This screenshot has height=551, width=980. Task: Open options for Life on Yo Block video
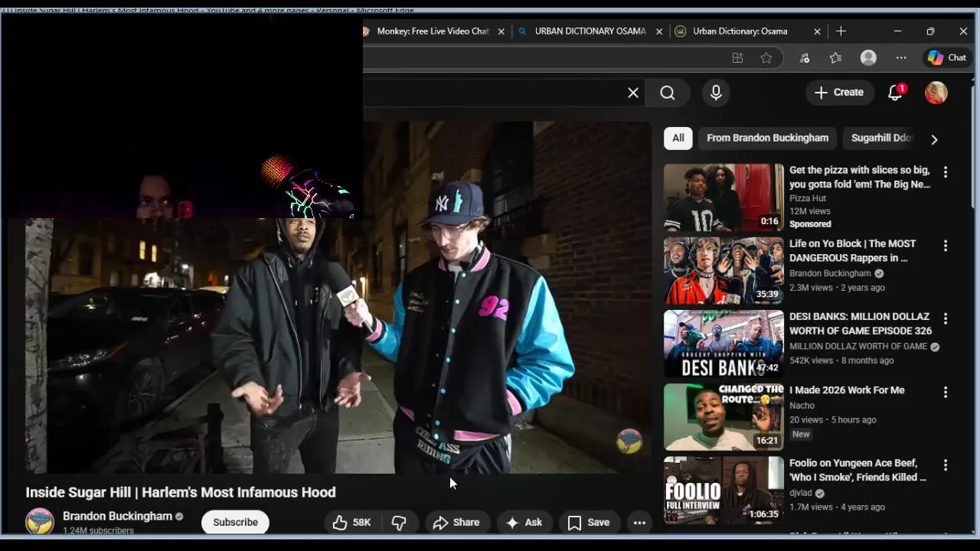[x=946, y=246]
